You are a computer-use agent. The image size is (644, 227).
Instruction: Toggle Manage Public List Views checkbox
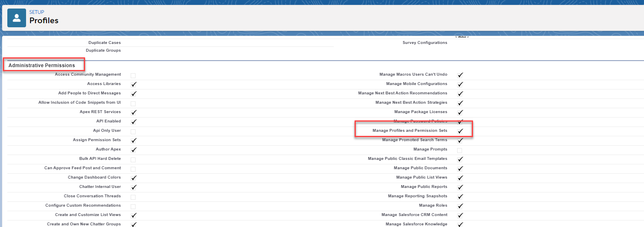coord(460,178)
